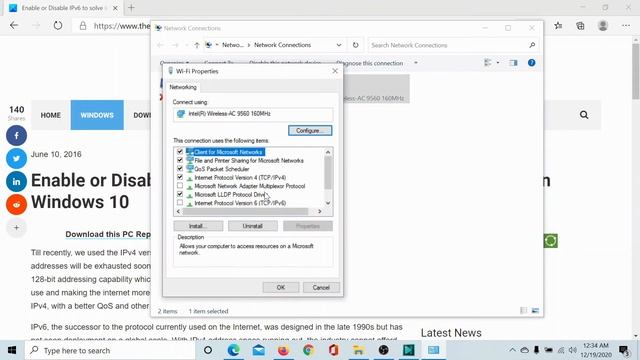Open volume control in system tray
Image resolution: width=640 pixels, height=360 pixels.
(573, 350)
